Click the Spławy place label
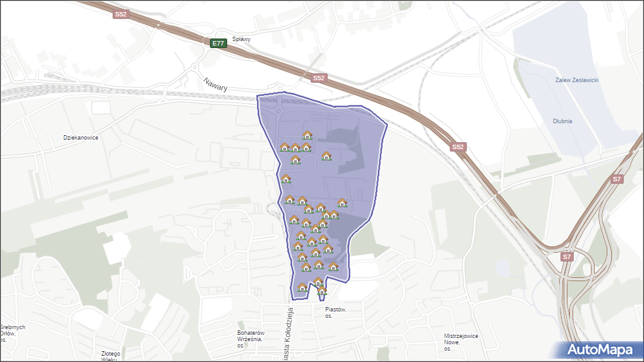This screenshot has width=644, height=362. [242, 39]
